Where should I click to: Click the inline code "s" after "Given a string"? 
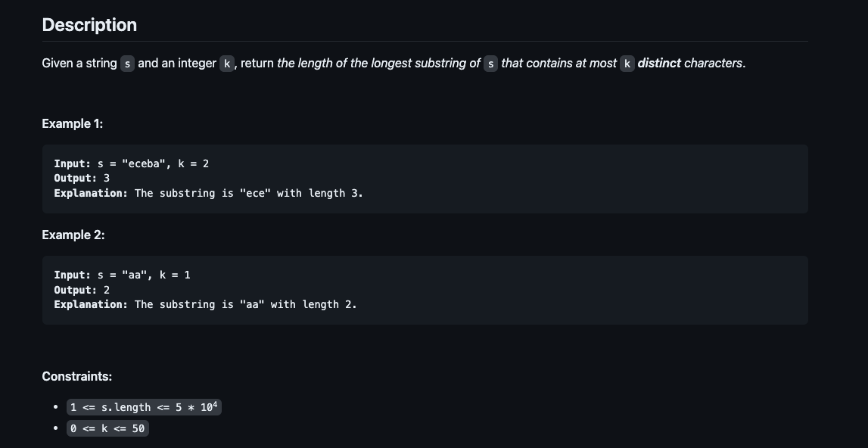point(127,64)
